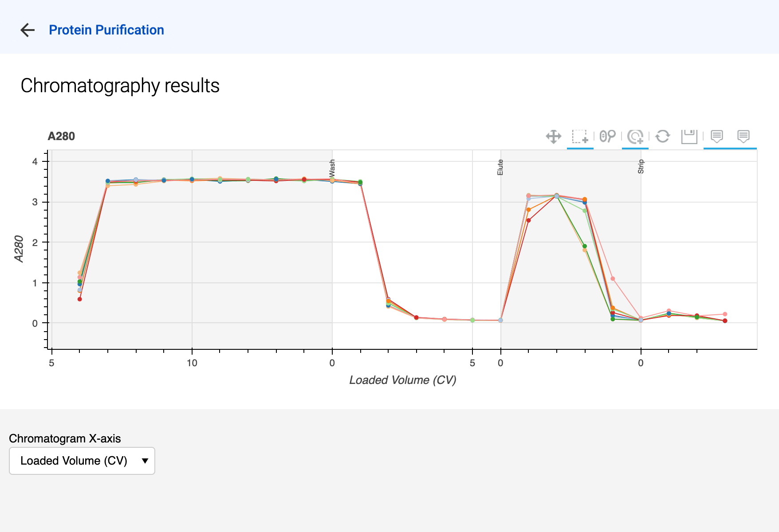
Task: Click the rotated A280 y-axis label
Action: tap(19, 249)
